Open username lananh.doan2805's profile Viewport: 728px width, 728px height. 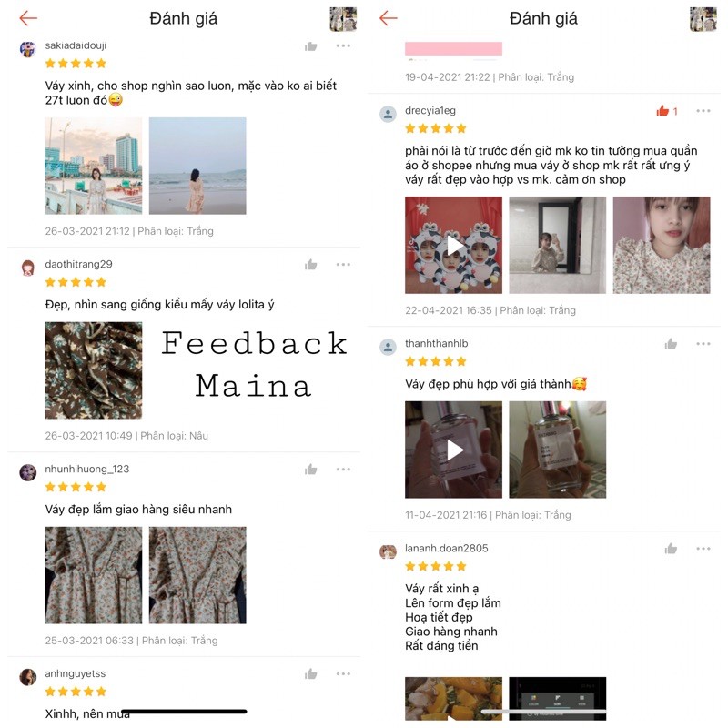[x=446, y=549]
